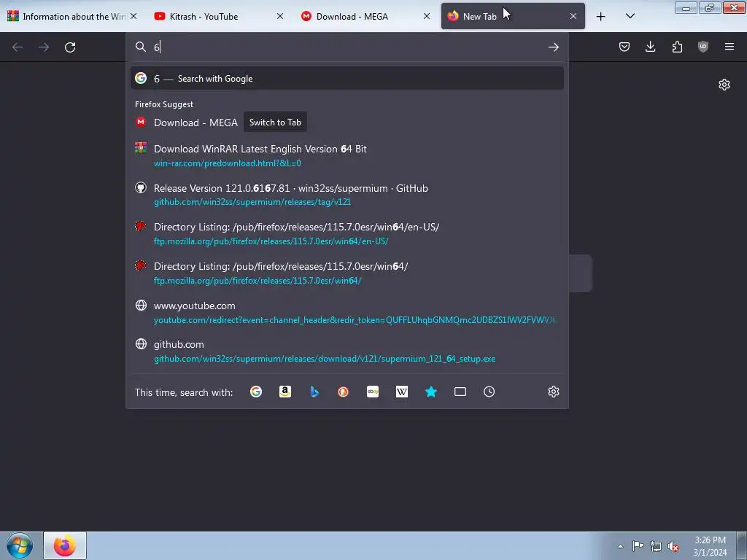Open the Firefox application menu
Viewport: 747px width, 560px height.
pos(729,47)
